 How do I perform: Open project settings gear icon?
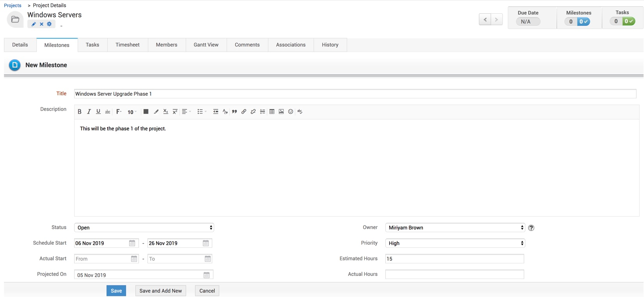coord(50,24)
